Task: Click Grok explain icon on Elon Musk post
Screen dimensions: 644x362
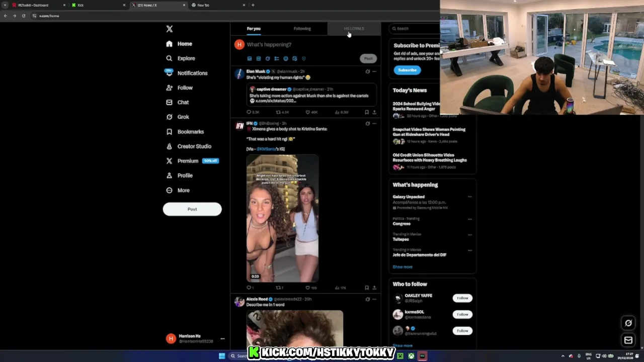Action: click(x=367, y=71)
